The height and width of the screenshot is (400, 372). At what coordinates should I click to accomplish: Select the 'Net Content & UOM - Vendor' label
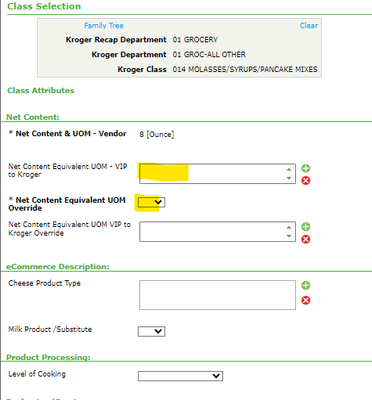coord(71,134)
